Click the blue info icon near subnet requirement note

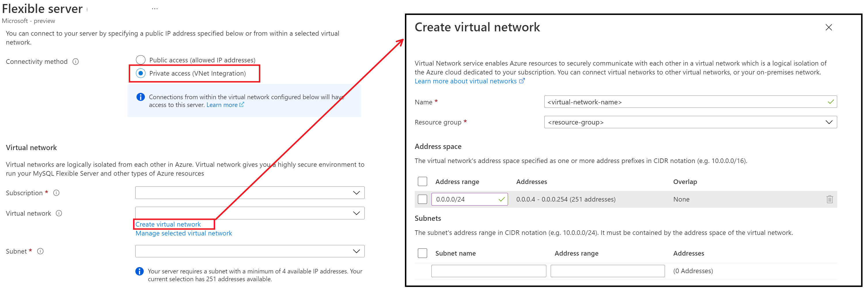(139, 271)
